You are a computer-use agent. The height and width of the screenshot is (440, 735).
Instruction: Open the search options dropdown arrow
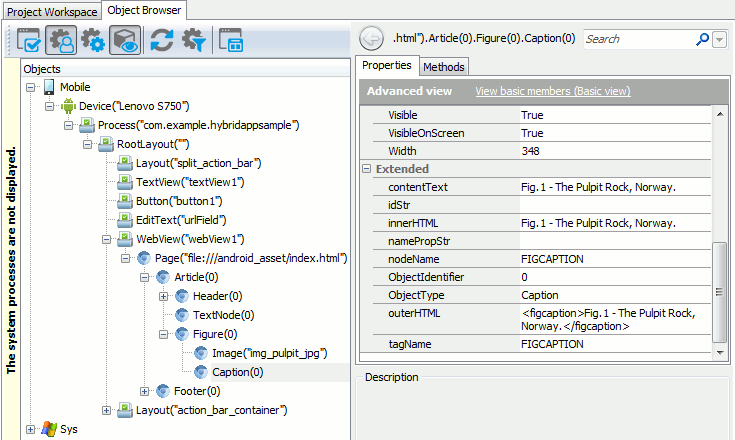[x=720, y=39]
